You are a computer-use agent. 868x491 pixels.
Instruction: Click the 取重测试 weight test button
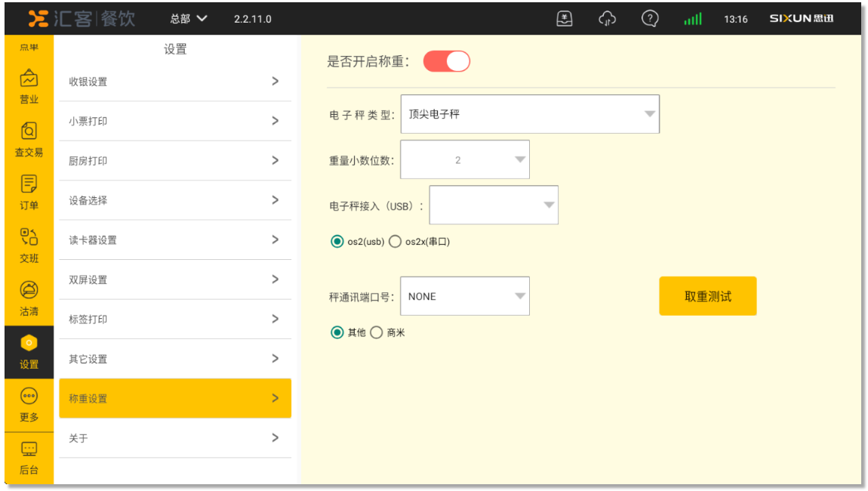click(707, 296)
